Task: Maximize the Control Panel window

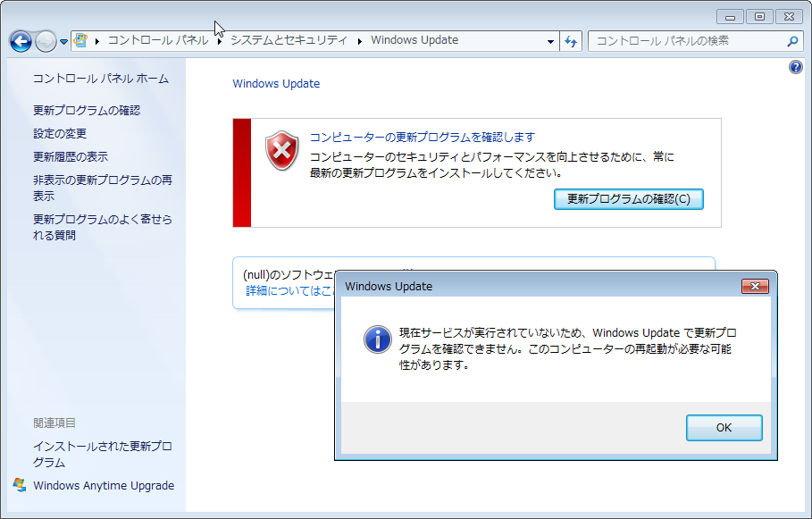Action: point(759,17)
